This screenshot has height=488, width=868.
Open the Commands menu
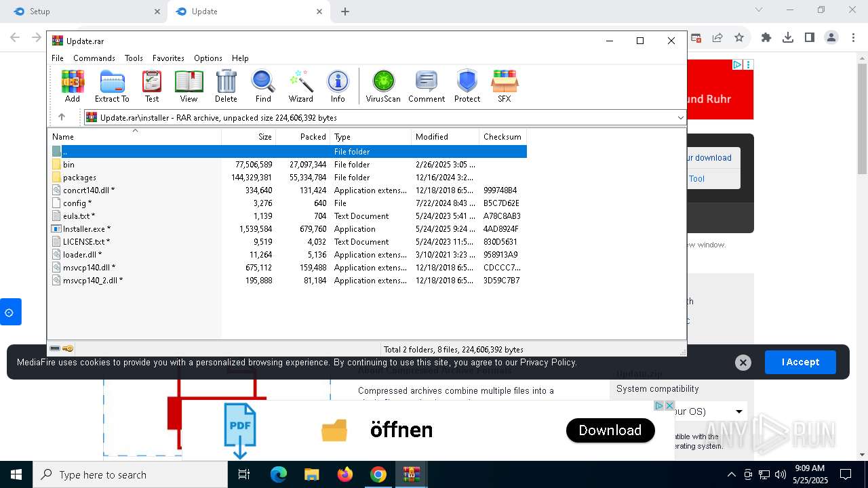tap(94, 58)
